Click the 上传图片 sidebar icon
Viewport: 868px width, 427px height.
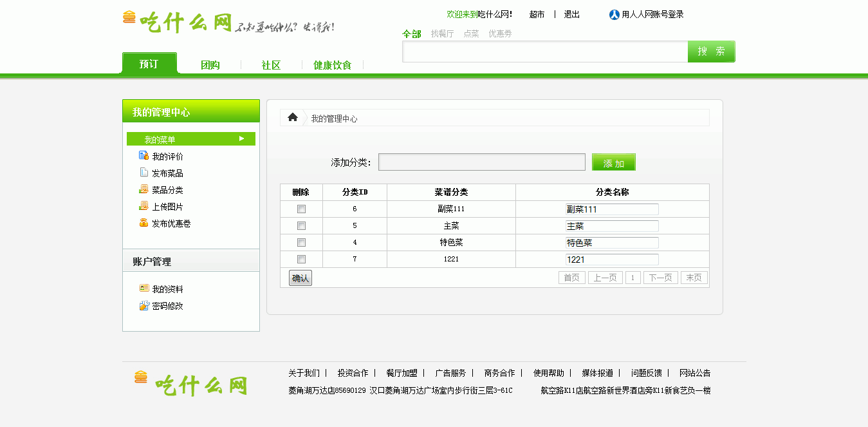[144, 206]
